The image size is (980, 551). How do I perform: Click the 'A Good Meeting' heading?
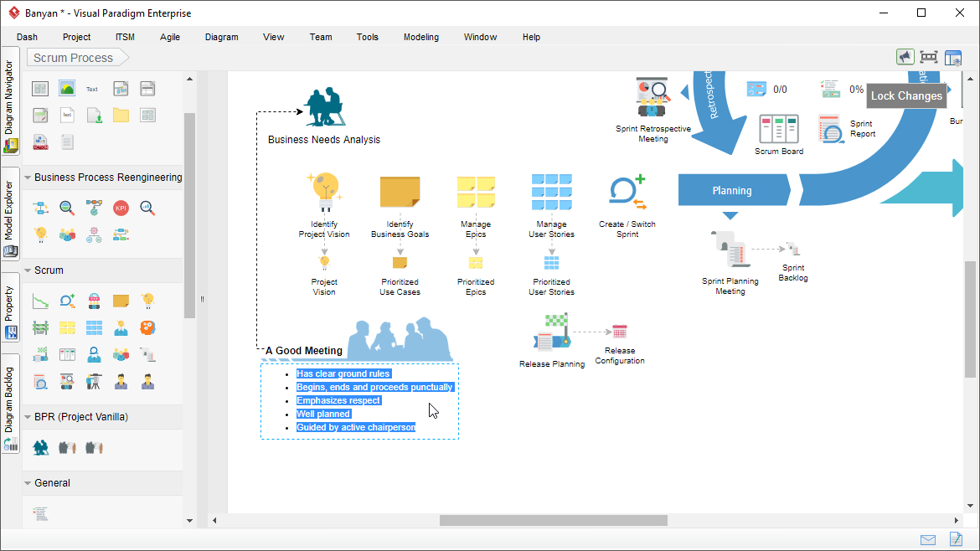[304, 351]
